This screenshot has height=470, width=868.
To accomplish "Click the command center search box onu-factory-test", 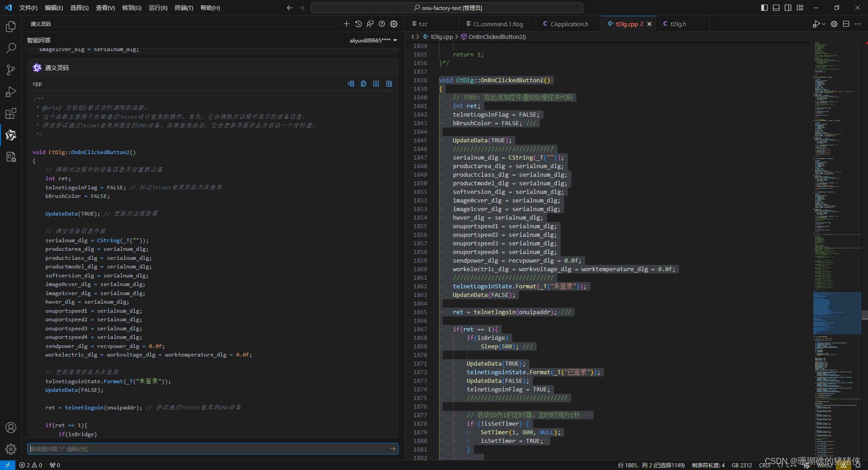I will (x=447, y=8).
